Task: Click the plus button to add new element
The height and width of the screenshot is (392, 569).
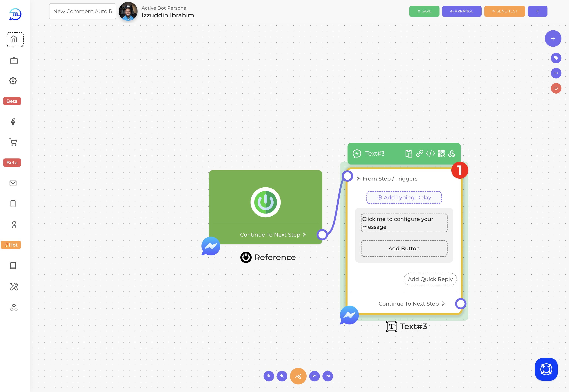Action: click(553, 38)
